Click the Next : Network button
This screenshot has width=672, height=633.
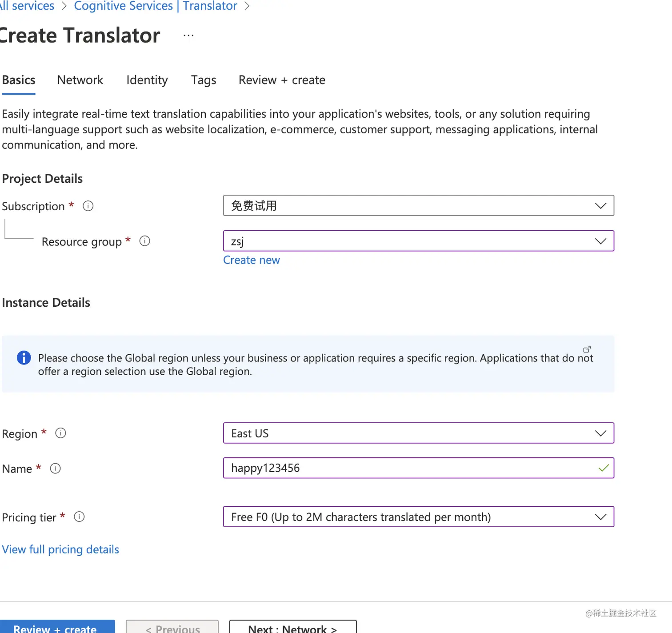point(293,626)
